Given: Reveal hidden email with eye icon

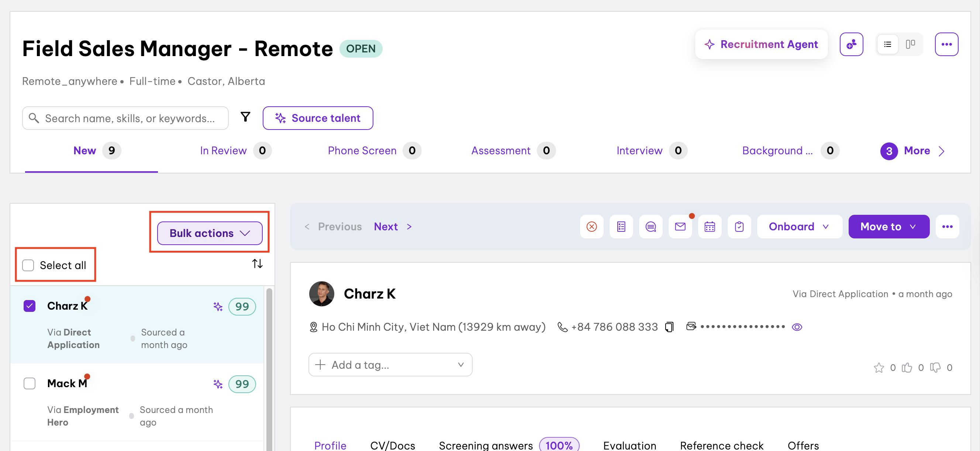Looking at the screenshot, I should pyautogui.click(x=797, y=327).
